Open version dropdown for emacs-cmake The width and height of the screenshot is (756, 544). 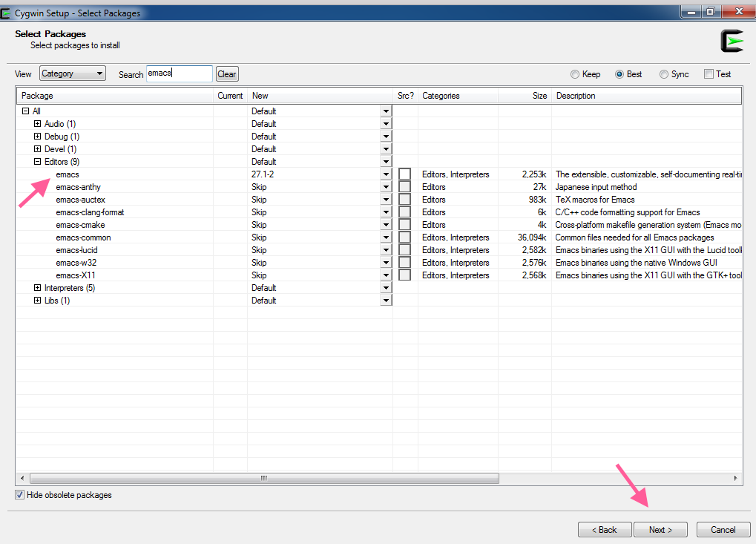point(386,225)
